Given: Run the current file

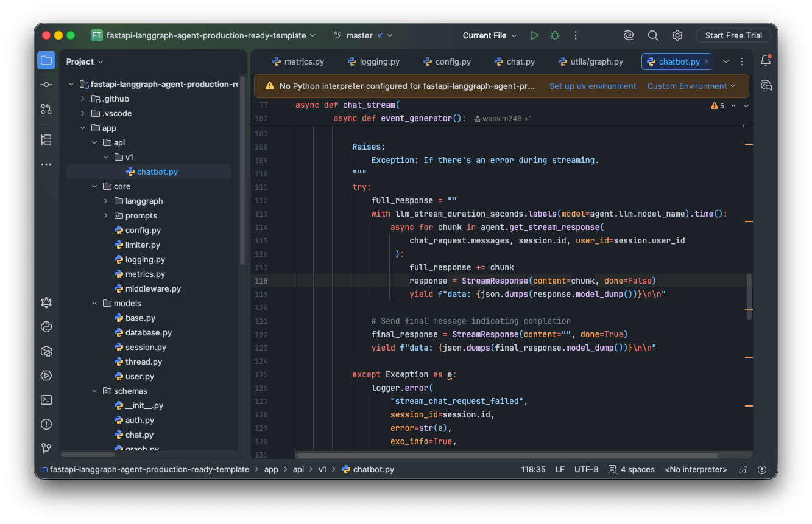Looking at the screenshot, I should click(534, 35).
